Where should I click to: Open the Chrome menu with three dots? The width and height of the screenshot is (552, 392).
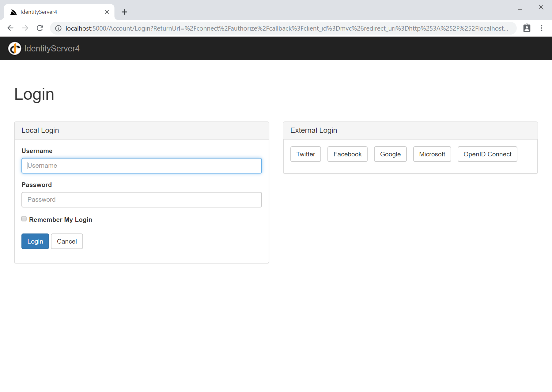pyautogui.click(x=541, y=28)
